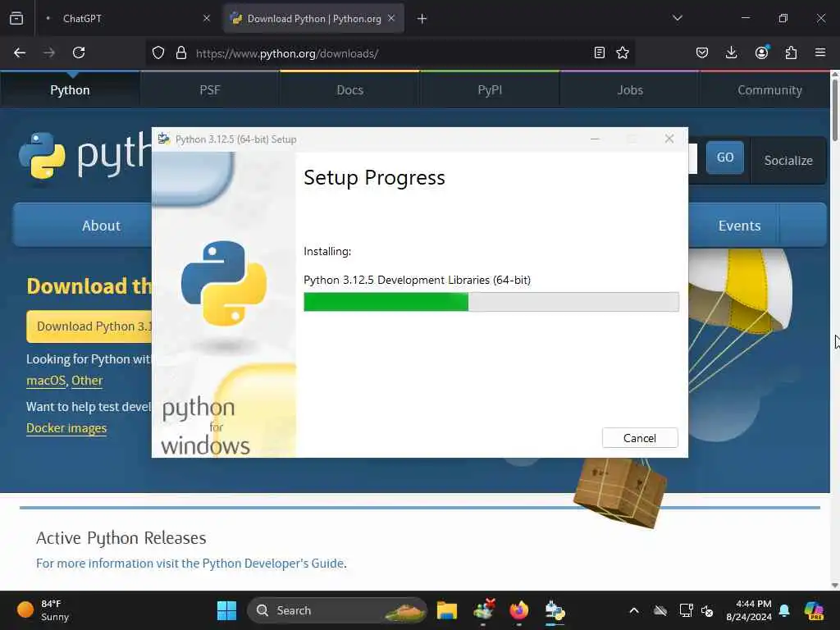
Task: Click the padlock site security icon
Action: [181, 52]
